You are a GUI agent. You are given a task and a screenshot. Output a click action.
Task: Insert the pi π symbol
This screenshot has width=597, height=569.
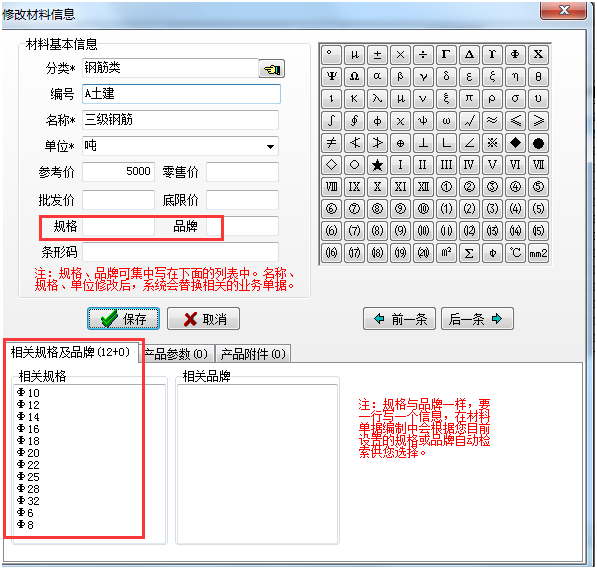[469, 99]
